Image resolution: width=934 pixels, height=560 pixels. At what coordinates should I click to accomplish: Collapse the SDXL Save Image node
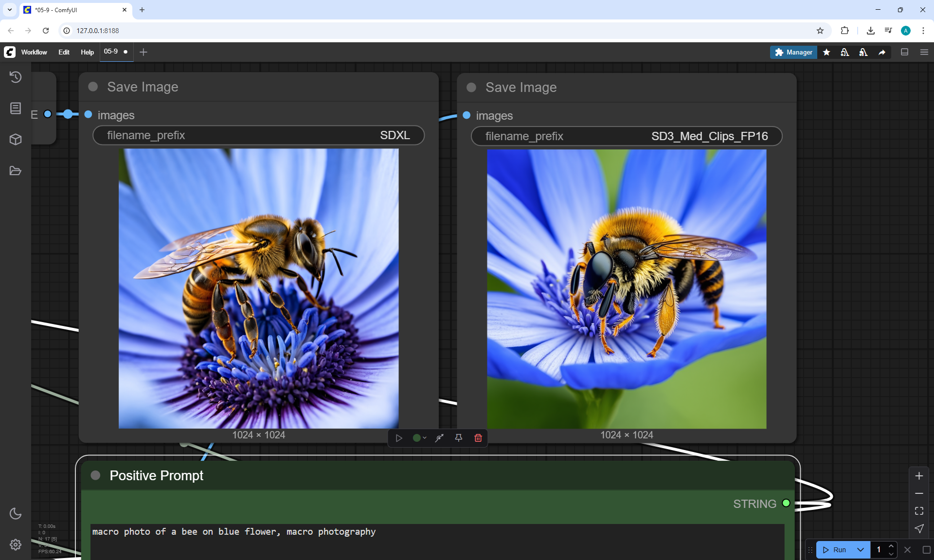(x=93, y=87)
